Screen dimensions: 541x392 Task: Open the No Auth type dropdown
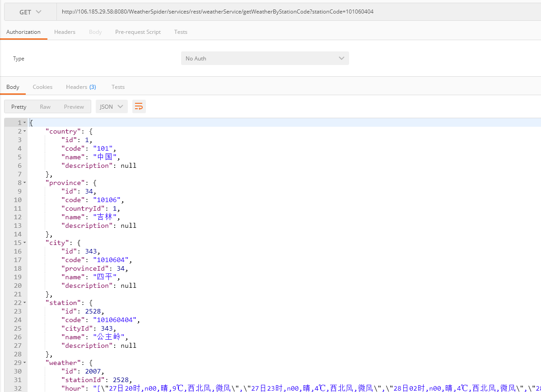point(265,58)
